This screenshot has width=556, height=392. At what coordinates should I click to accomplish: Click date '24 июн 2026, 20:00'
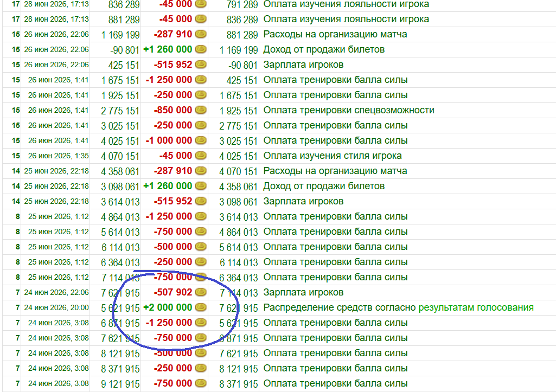point(56,307)
